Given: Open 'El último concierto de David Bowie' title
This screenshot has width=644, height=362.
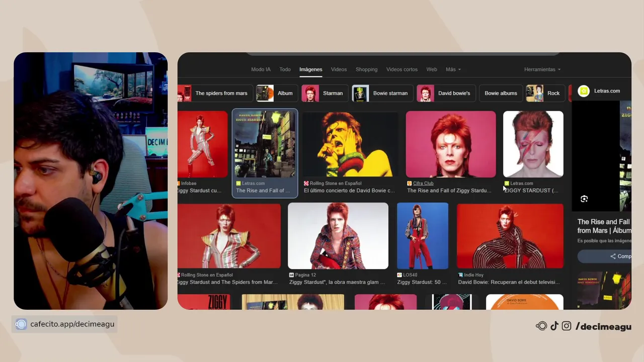Looking at the screenshot, I should click(x=349, y=191).
